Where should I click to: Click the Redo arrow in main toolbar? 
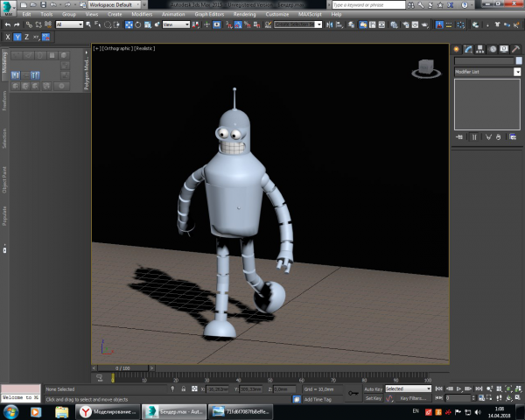pyautogui.click(x=17, y=24)
